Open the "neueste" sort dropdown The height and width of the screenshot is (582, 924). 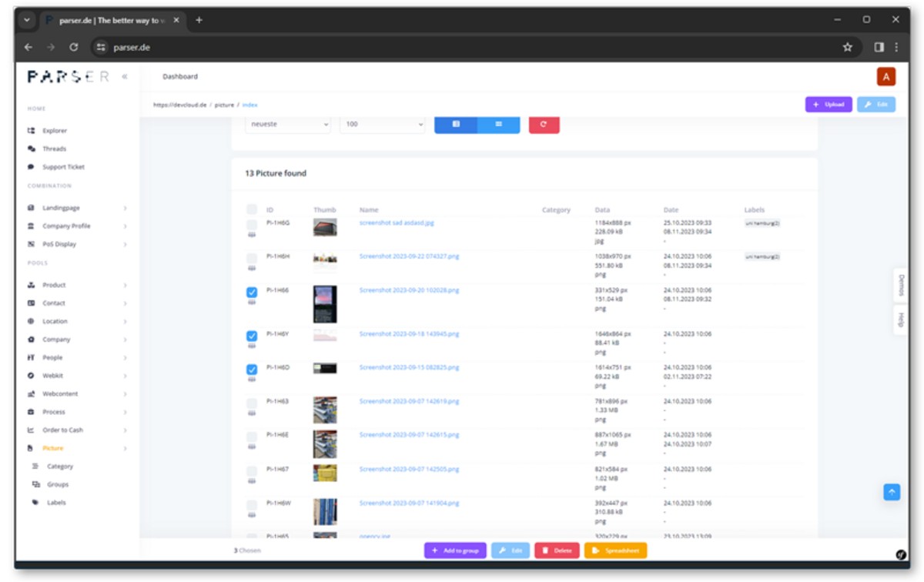pos(288,123)
